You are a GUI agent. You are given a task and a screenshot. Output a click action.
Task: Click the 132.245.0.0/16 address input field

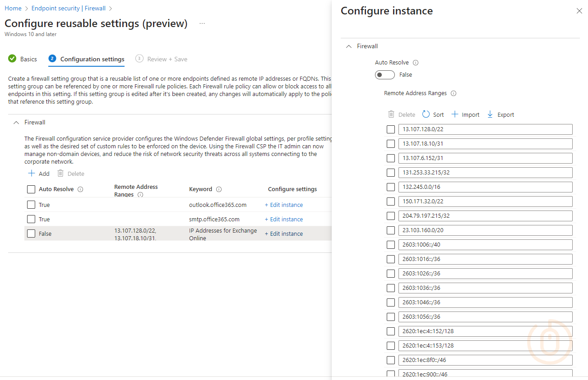click(x=485, y=187)
